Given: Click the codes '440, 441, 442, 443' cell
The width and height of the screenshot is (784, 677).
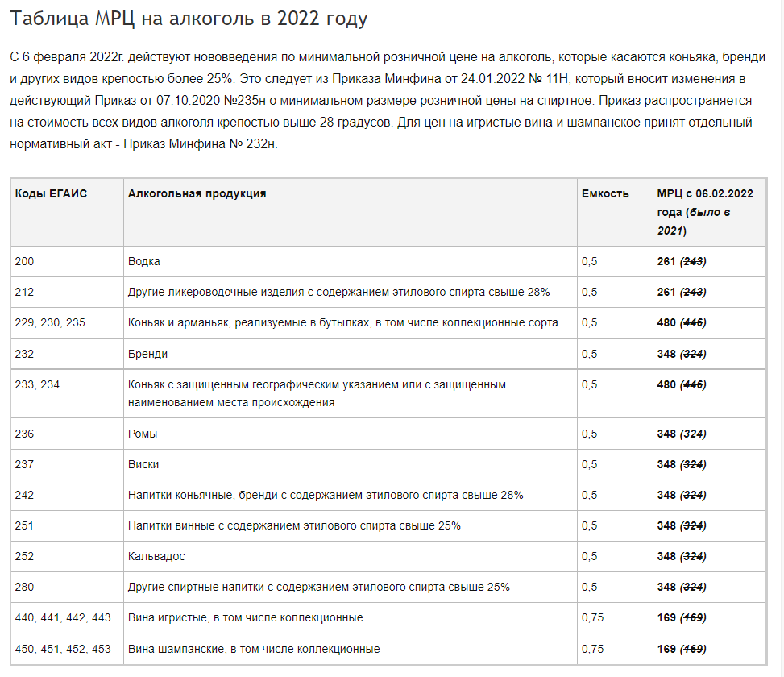Looking at the screenshot, I should pyautogui.click(x=67, y=618).
